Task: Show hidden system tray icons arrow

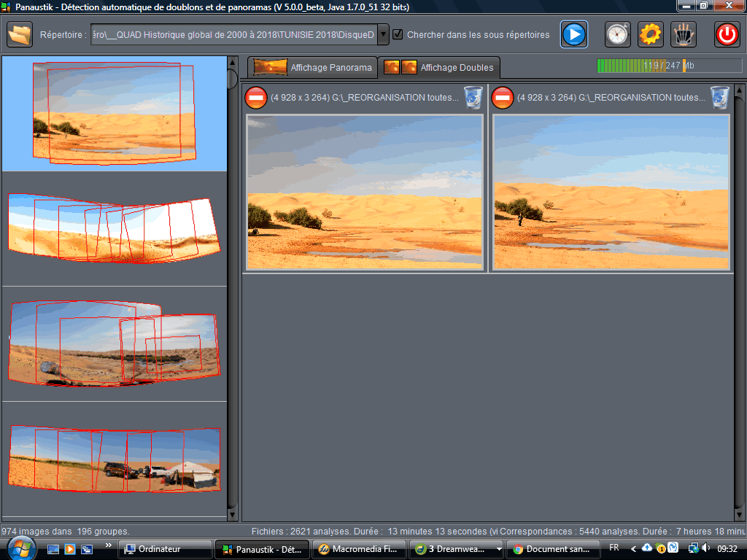Action: 633,548
